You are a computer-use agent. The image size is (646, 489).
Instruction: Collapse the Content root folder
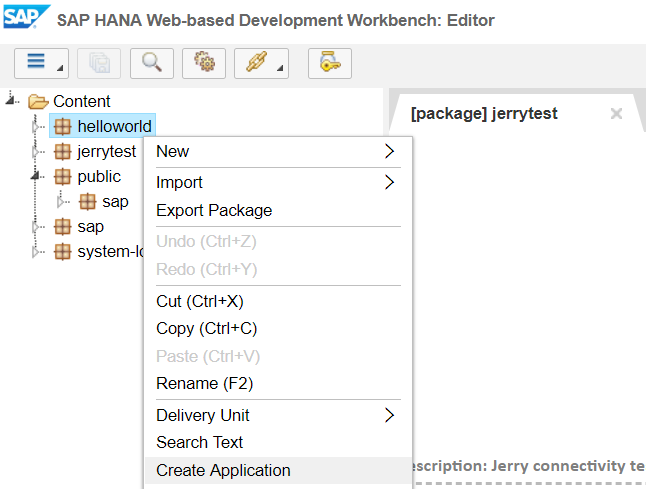tap(12, 99)
